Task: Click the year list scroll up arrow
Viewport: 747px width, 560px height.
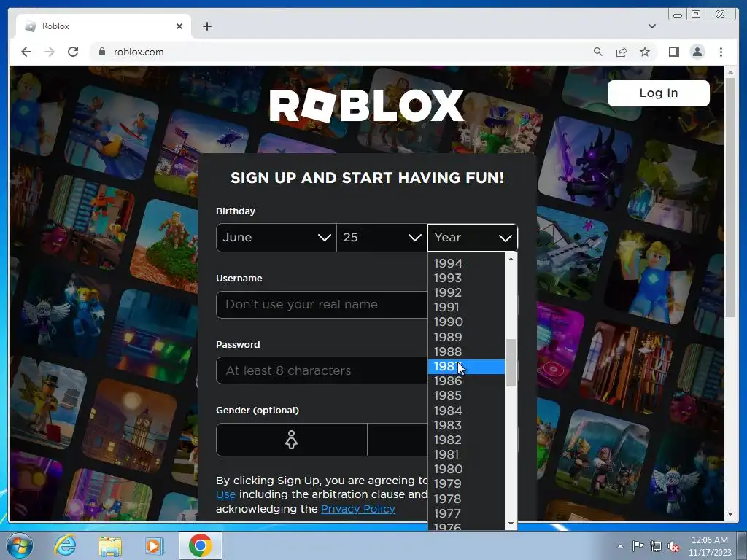Action: [511, 259]
